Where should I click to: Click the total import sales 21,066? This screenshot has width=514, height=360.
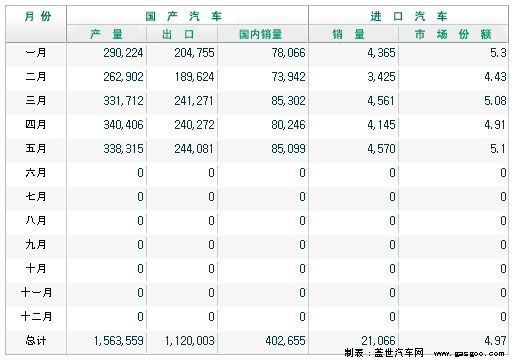(x=378, y=341)
